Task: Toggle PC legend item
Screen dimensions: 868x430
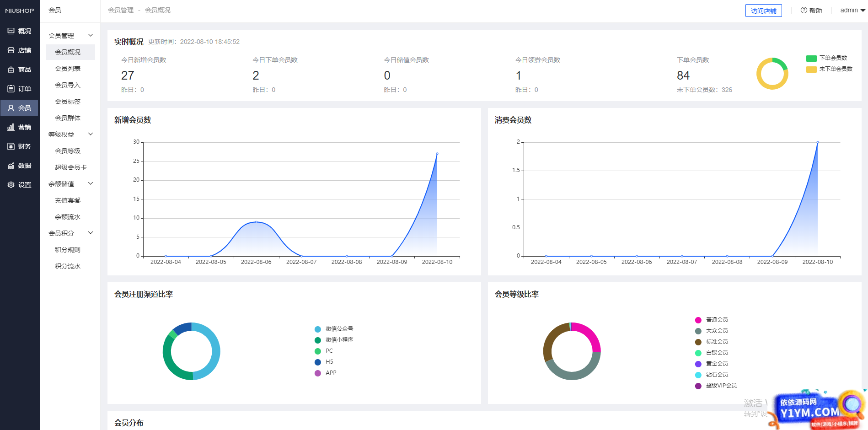Action: [324, 351]
